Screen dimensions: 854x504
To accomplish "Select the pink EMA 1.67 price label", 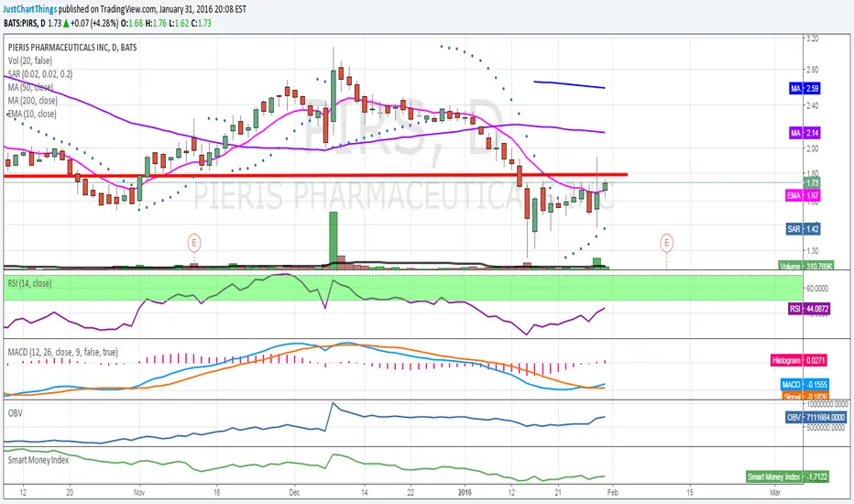I will coord(803,195).
